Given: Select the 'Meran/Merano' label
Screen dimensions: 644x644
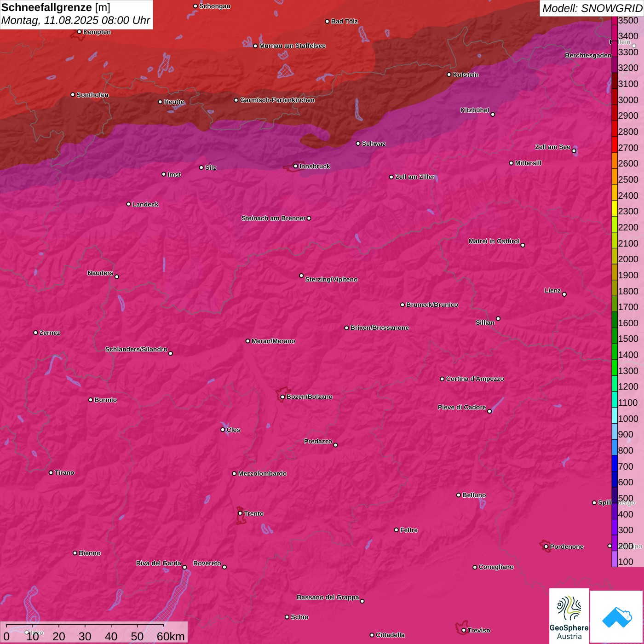Looking at the screenshot, I should click(273, 341).
